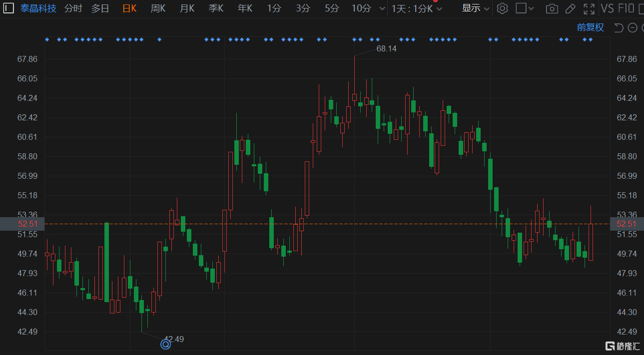
Task: Click the undo arrow icon near 前复权
Action: (619, 27)
